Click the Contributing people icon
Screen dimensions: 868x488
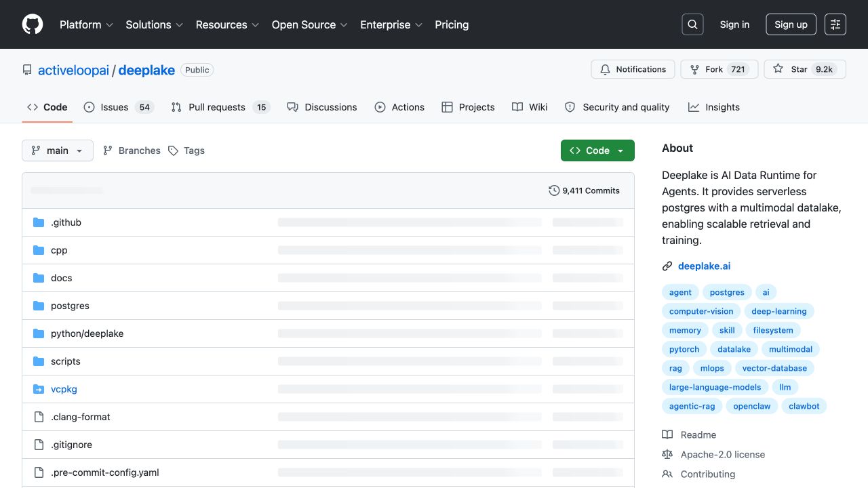point(667,474)
